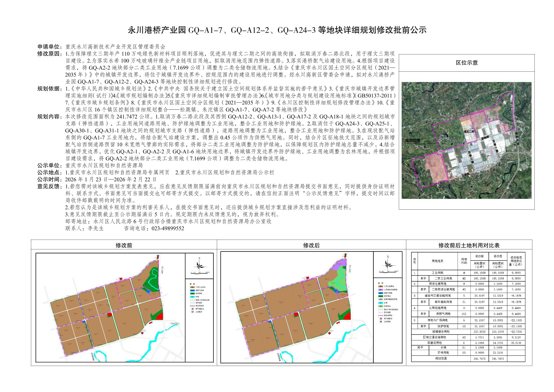Select the 修改前 panel header
The image size is (554, 392).
[124, 245]
